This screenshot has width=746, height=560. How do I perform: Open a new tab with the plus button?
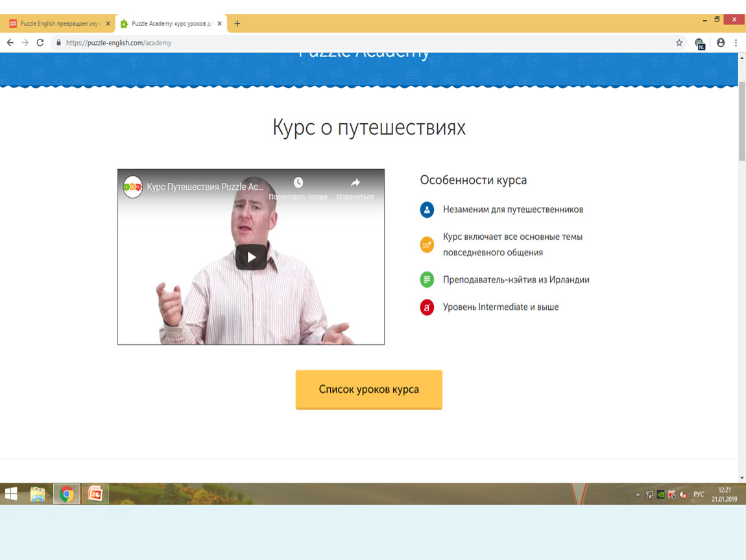click(237, 23)
